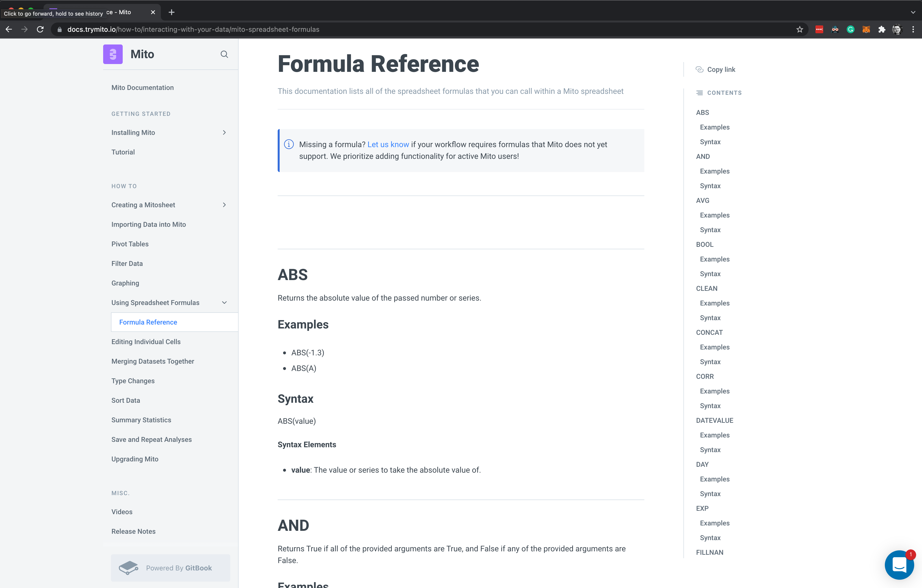Viewport: 922px width, 588px height.
Task: Open the docs search magnifier
Action: [x=224, y=54]
